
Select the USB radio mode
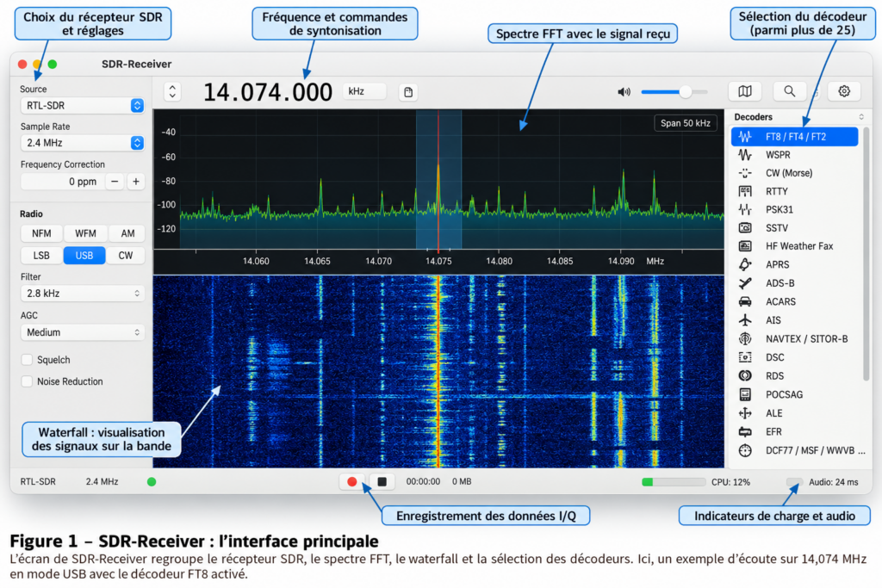click(x=84, y=255)
